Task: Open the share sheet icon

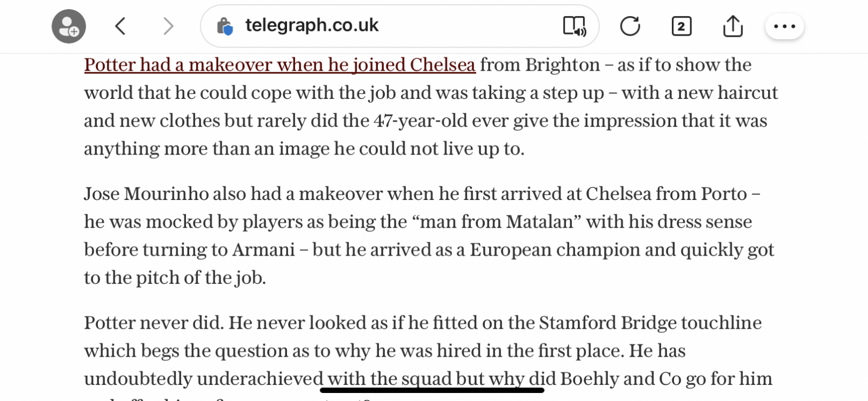Action: tap(733, 26)
